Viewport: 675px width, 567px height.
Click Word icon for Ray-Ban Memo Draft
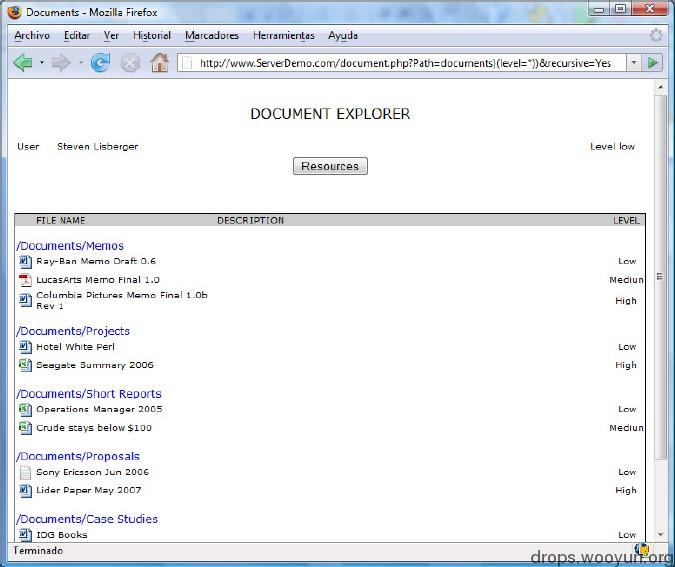(25, 261)
